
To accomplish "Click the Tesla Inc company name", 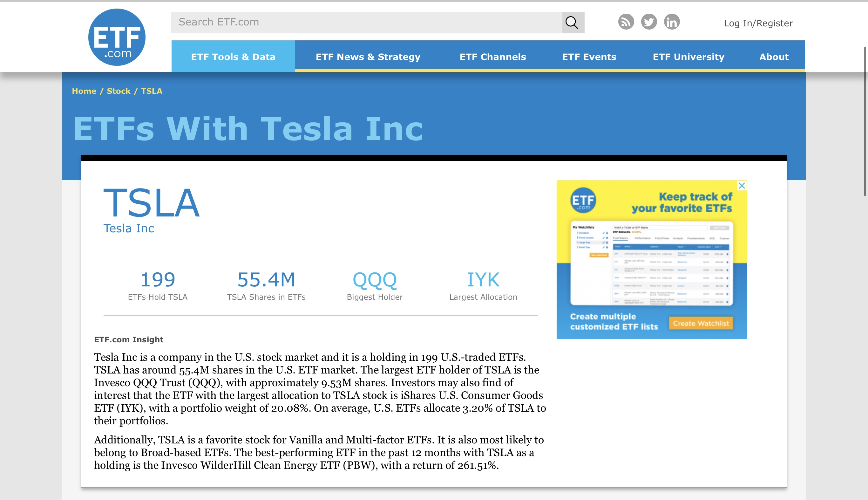I will click(x=129, y=228).
